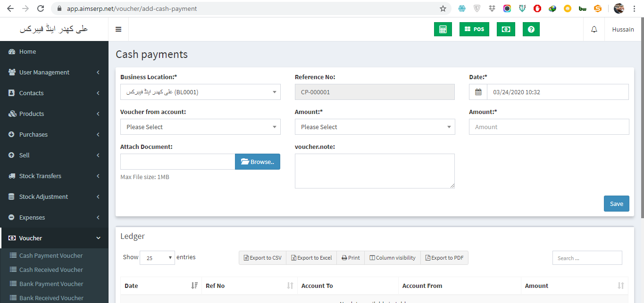
Task: Expand the Purchases sidebar menu
Action: tap(54, 134)
